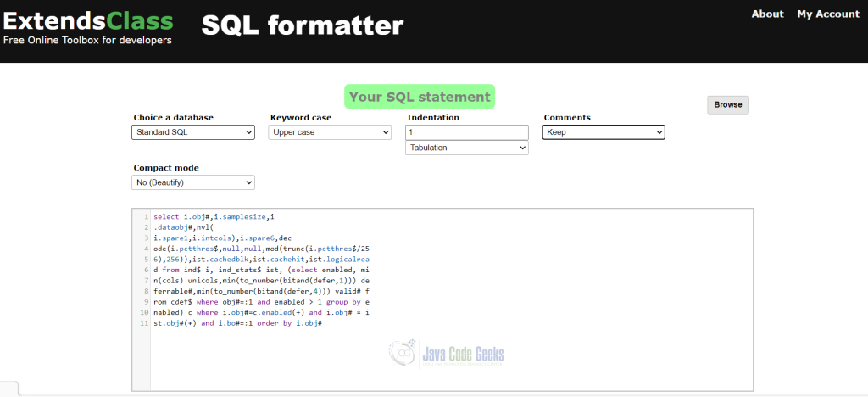This screenshot has width=868, height=397.
Task: Click the Browse button
Action: point(728,104)
